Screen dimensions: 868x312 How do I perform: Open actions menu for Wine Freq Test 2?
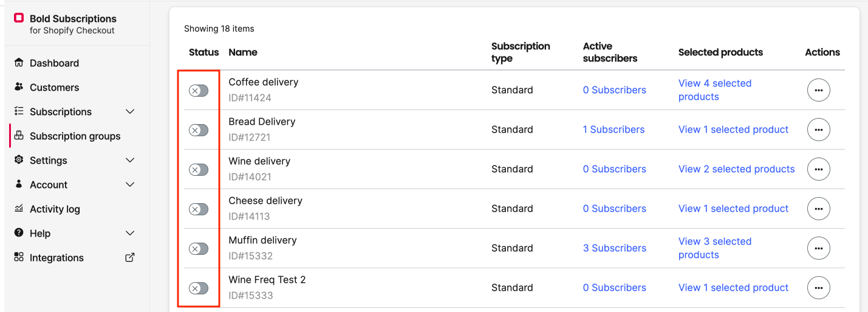click(818, 288)
